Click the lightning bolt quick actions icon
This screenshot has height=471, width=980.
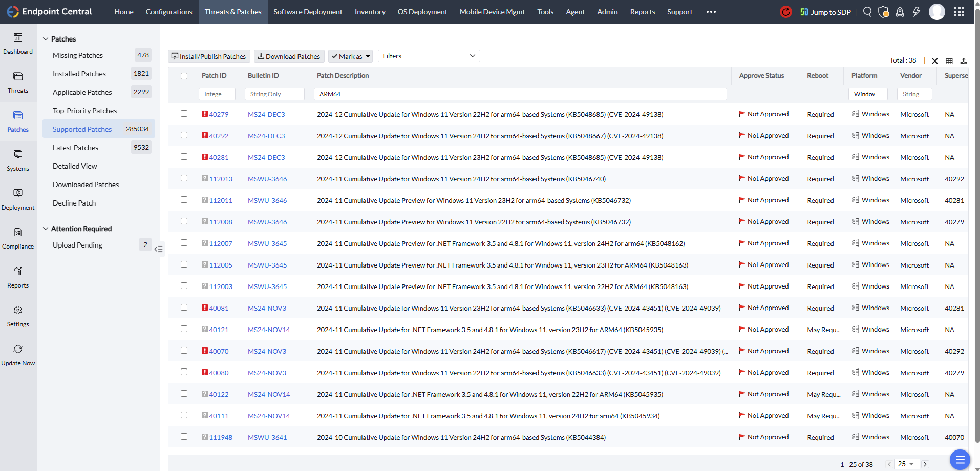pos(916,12)
